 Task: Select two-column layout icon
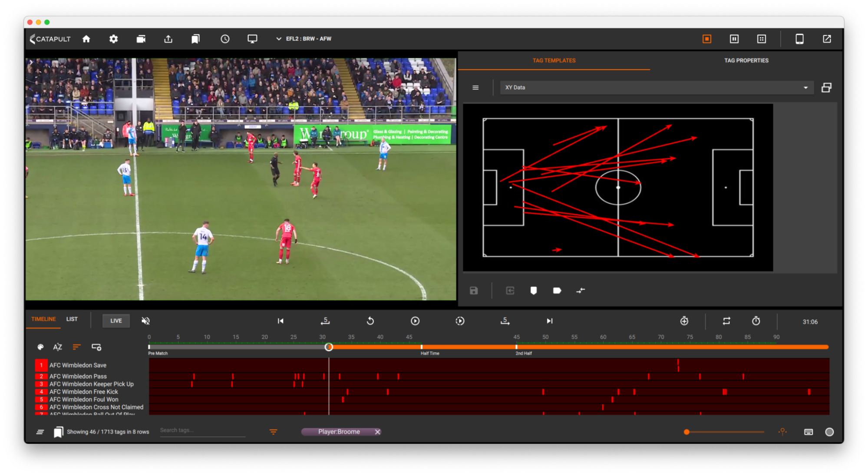pos(734,39)
